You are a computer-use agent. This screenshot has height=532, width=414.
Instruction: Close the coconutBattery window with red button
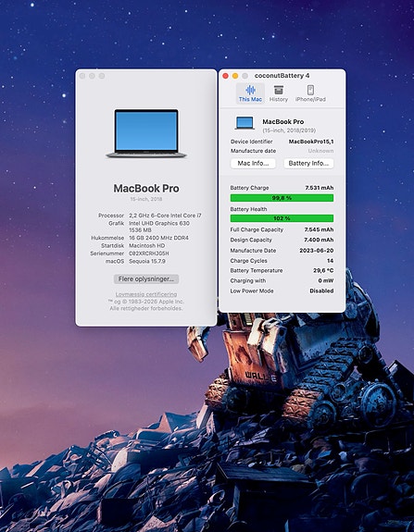225,76
